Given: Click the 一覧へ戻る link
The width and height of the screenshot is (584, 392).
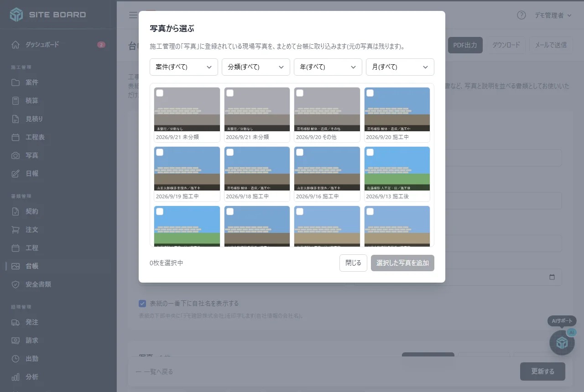Looking at the screenshot, I should [x=155, y=372].
